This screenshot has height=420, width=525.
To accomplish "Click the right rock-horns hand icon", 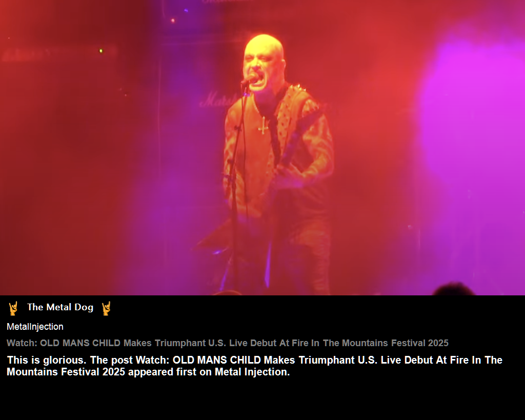I will (x=106, y=308).
